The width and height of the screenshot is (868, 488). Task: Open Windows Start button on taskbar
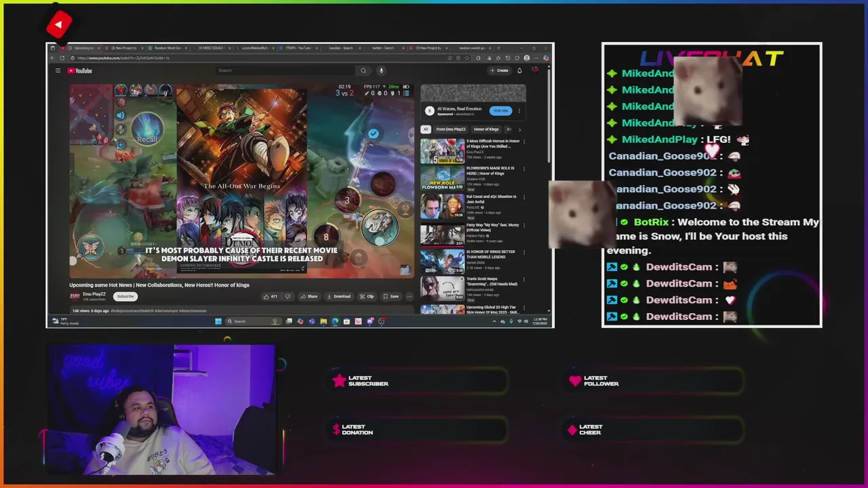218,321
